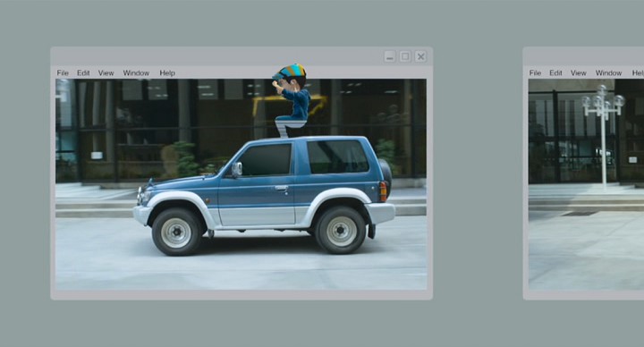Click the blue SUV image in the left window
Image resolution: width=644 pixels, height=347 pixels.
click(x=264, y=195)
